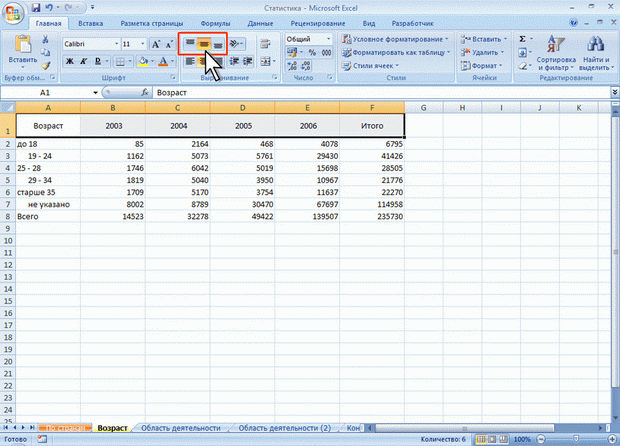Apply the accounting number format
The width and height of the screenshot is (620, 446).
point(294,52)
